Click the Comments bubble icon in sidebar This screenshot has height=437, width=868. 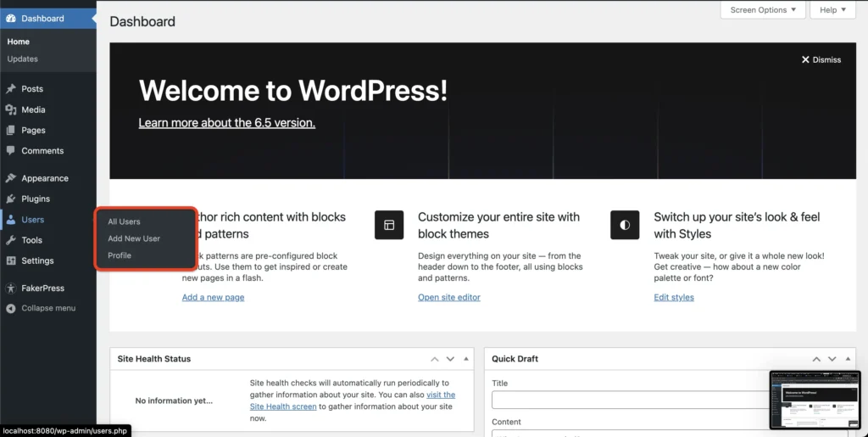pos(11,151)
